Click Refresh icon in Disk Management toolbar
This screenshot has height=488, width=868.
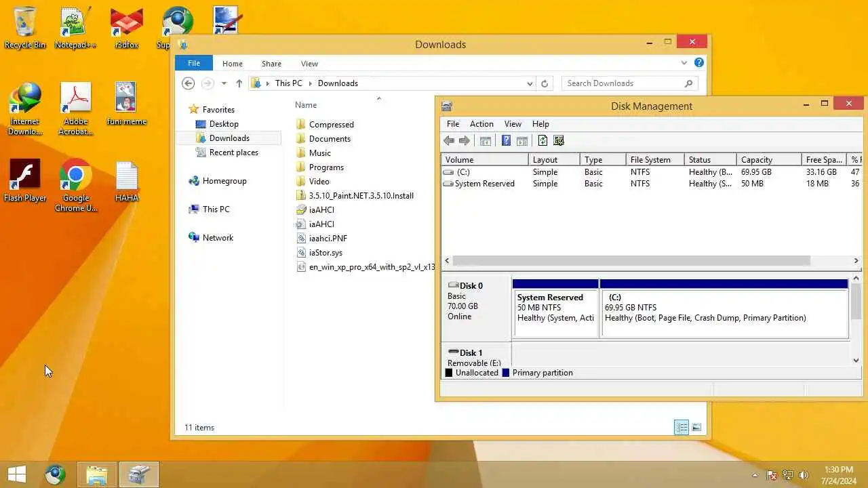point(542,141)
